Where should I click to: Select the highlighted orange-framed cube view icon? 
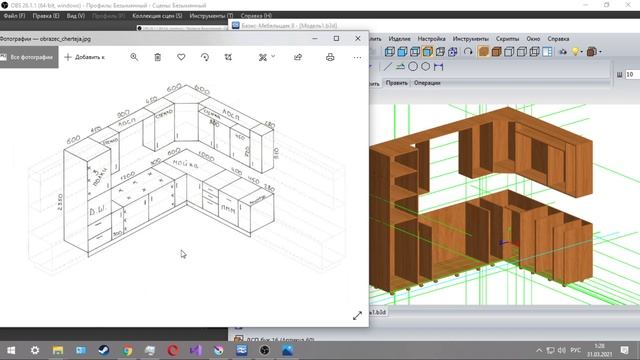tap(427, 52)
